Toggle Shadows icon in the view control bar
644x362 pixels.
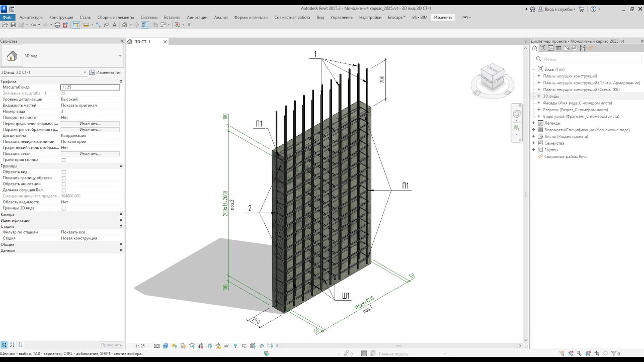(x=183, y=346)
